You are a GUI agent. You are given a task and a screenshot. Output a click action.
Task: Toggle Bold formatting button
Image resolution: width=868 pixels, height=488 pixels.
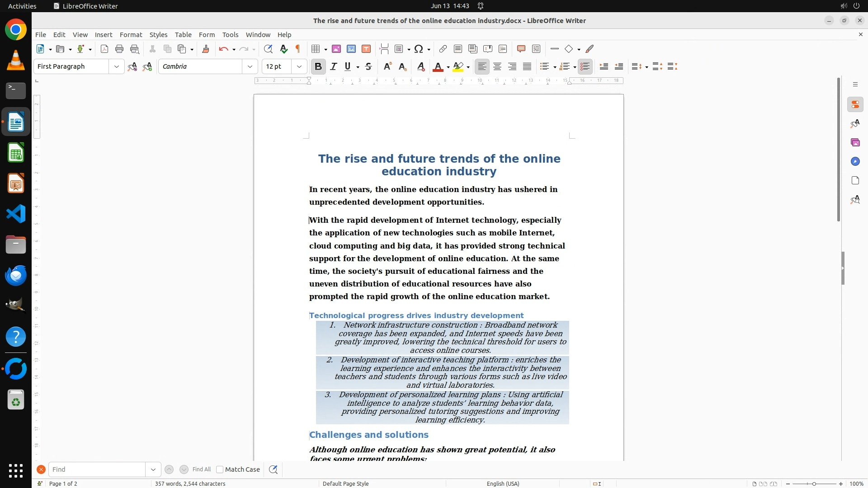pyautogui.click(x=318, y=66)
